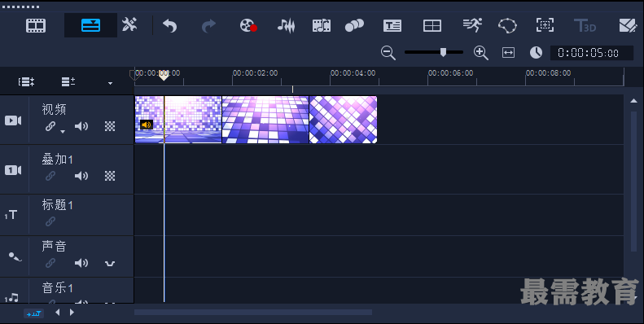The height and width of the screenshot is (324, 644).
Task: Open the Pan and Zoom frame icon
Action: 545,25
